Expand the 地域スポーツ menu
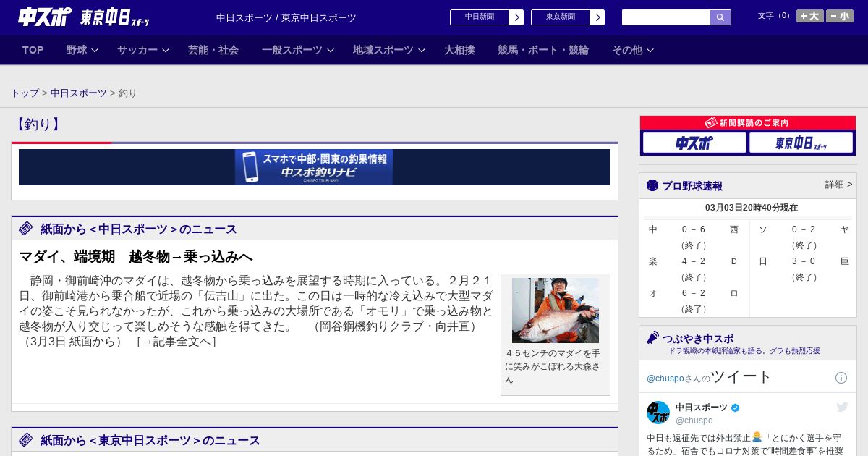 coord(389,50)
